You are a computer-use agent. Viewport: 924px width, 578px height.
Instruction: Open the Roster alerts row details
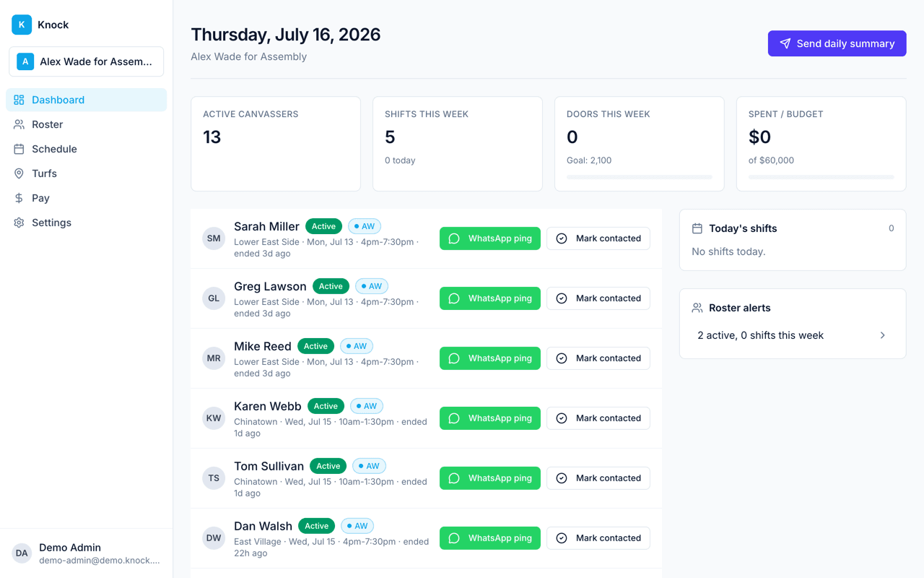[793, 335]
